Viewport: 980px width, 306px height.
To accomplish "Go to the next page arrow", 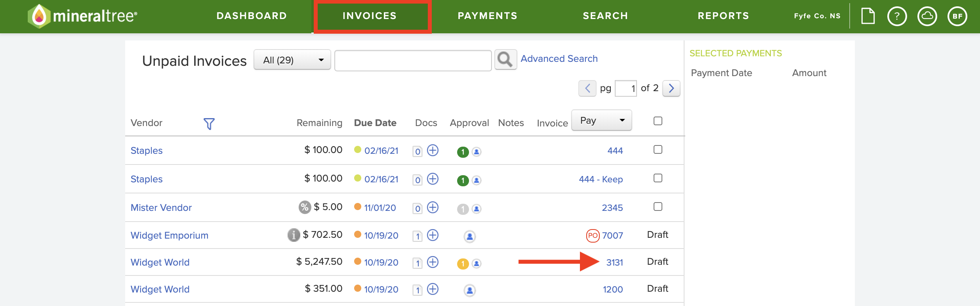I will (671, 88).
